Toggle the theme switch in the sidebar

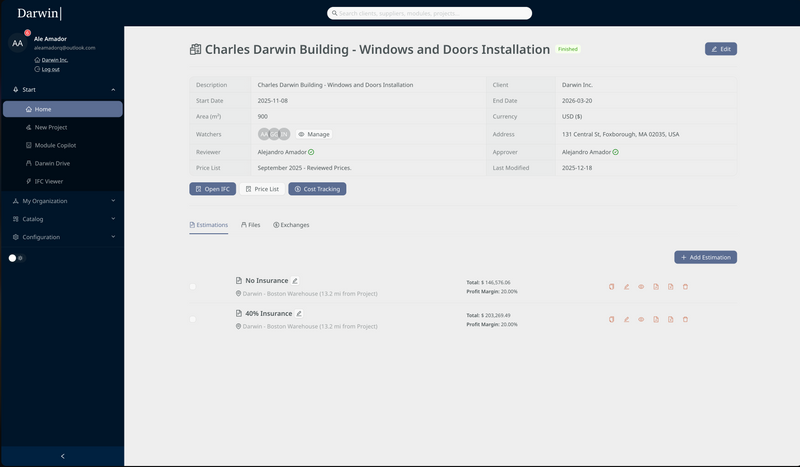point(16,258)
